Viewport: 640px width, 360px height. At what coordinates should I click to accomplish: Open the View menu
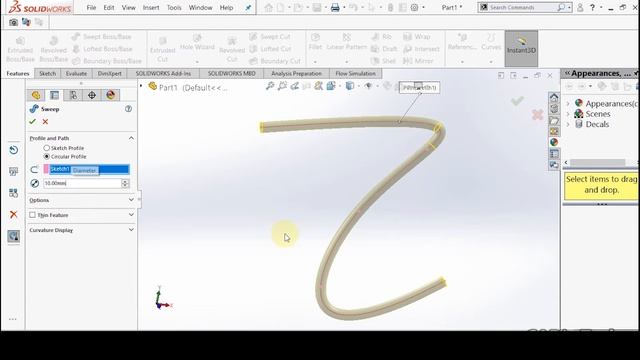tap(129, 7)
